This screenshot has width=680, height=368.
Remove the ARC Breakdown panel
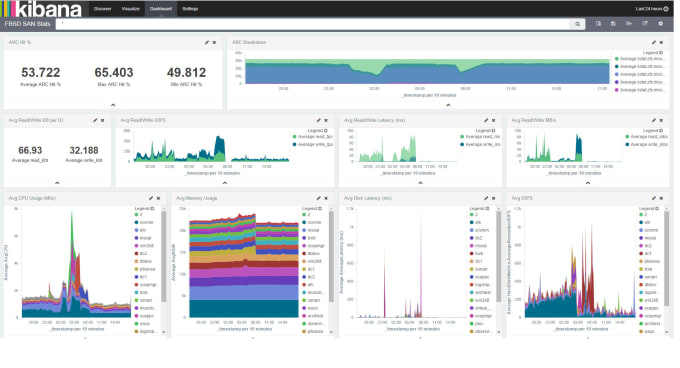661,42
